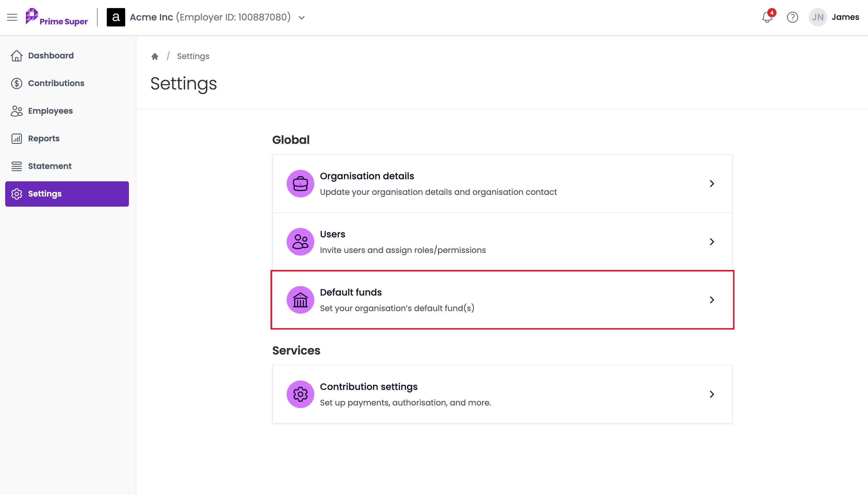
Task: Click the Contribution settings gear icon
Action: pos(300,394)
